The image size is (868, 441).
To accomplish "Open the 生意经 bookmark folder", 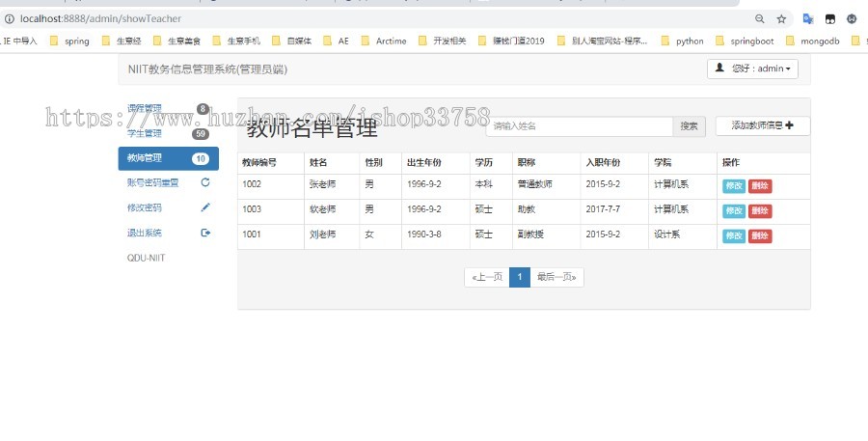I will (x=122, y=41).
